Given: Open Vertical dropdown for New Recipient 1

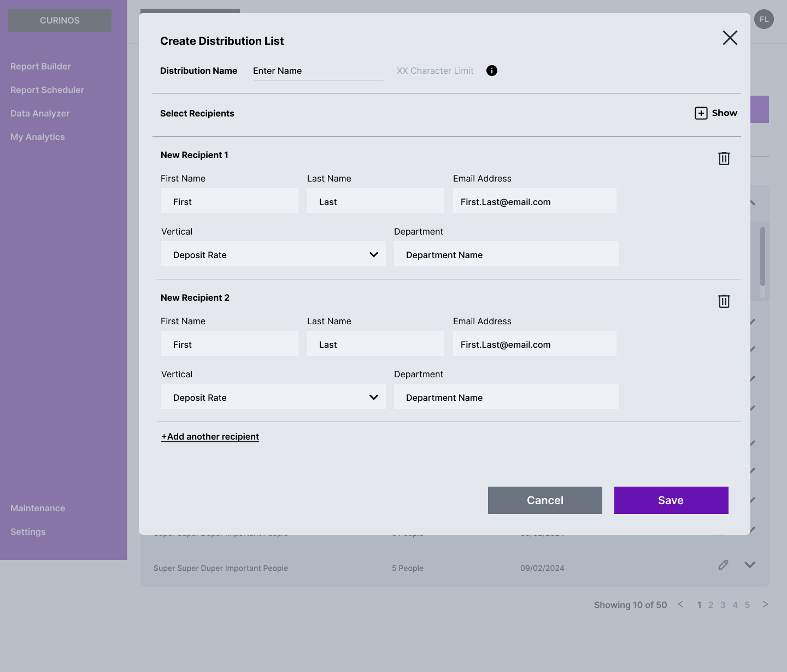Looking at the screenshot, I should tap(273, 254).
